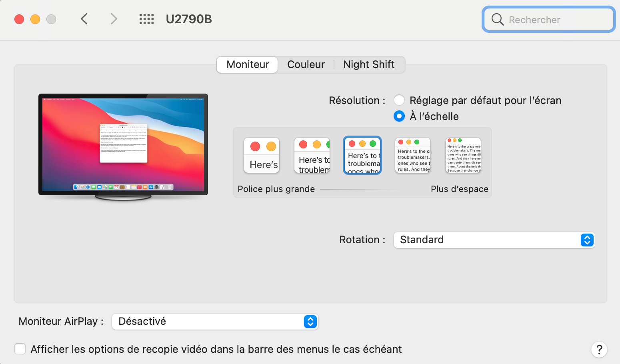Open the Rotation dropdown
Image resolution: width=620 pixels, height=364 pixels.
[x=494, y=240]
